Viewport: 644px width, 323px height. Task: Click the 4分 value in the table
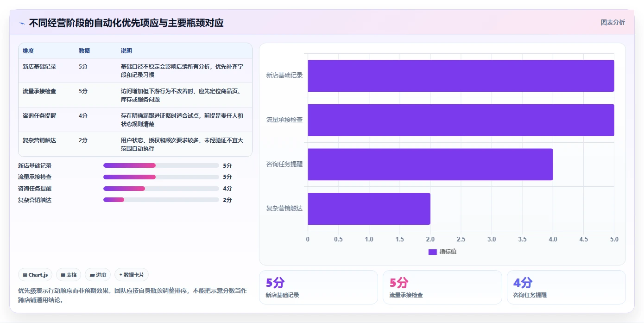click(83, 115)
